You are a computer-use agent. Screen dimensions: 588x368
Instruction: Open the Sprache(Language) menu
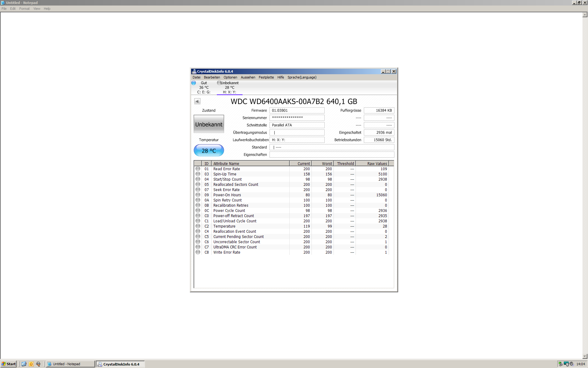pyautogui.click(x=302, y=77)
